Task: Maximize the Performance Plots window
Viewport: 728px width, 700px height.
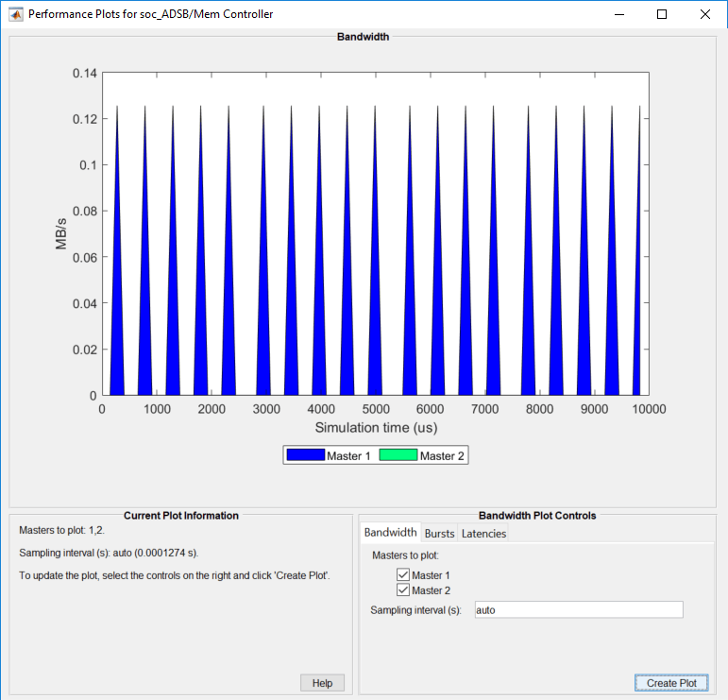Action: click(x=662, y=14)
